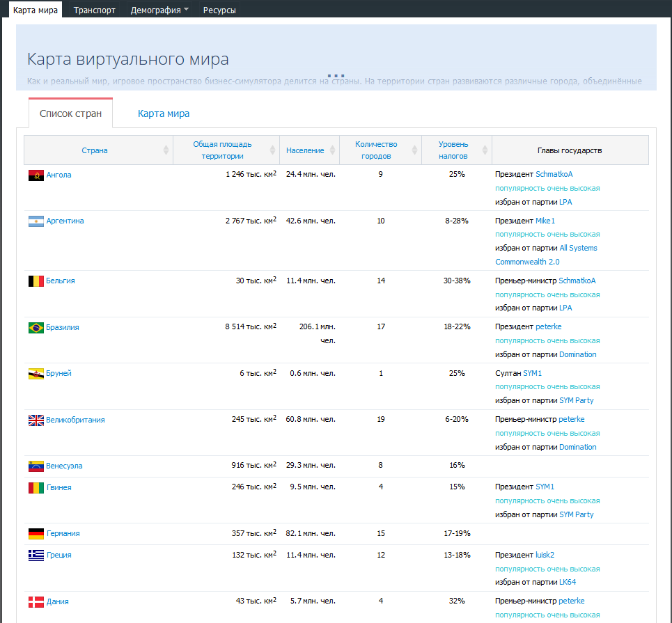This screenshot has width=672, height=623.
Task: Open party All Systems Commonwealth 2.0 link
Action: pyautogui.click(x=578, y=249)
